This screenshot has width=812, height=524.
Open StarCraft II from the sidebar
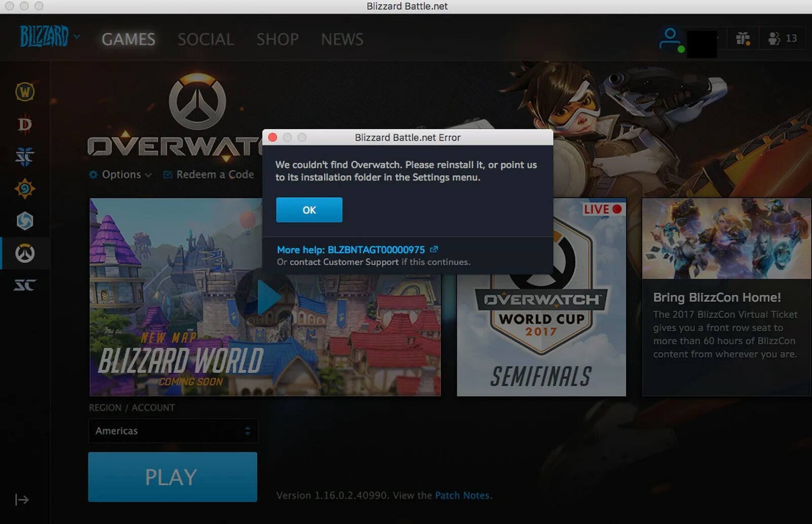[x=25, y=157]
